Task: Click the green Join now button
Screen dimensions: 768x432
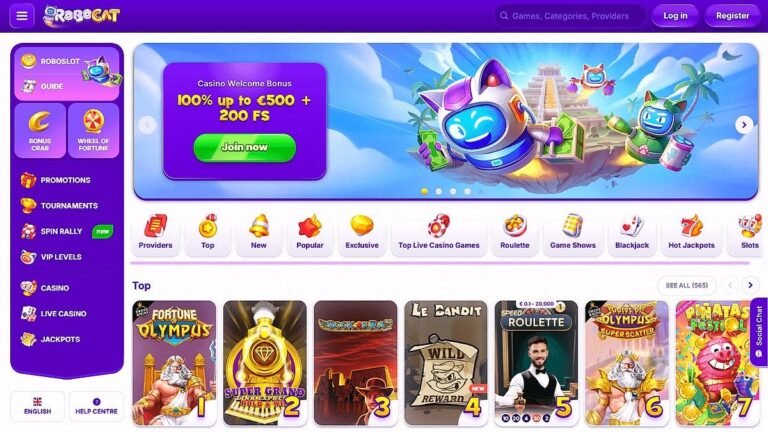Action: click(244, 147)
